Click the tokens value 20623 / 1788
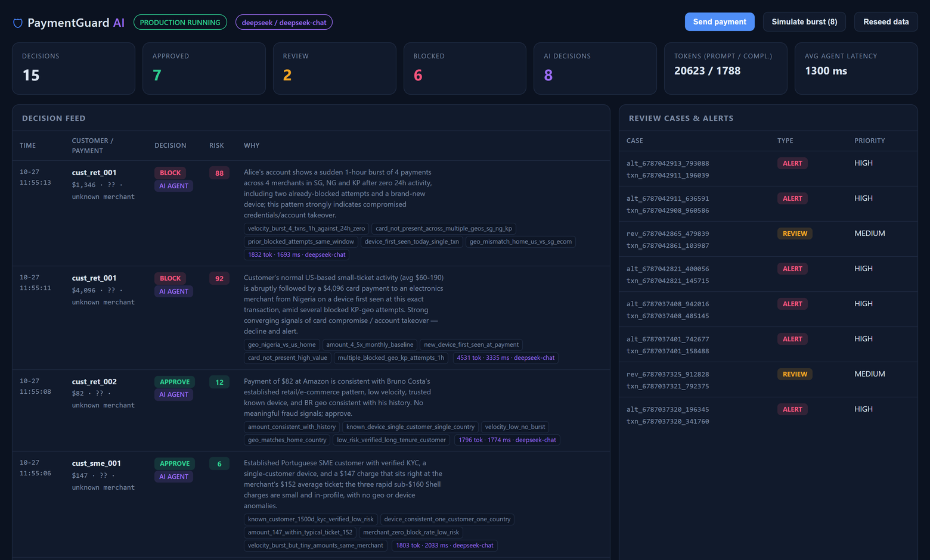 (707, 71)
